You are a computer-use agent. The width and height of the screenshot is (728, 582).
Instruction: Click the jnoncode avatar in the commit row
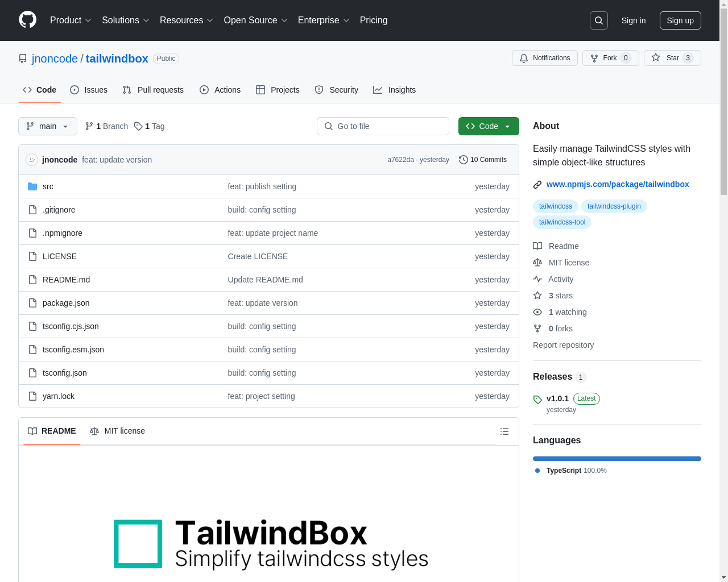tap(32, 160)
